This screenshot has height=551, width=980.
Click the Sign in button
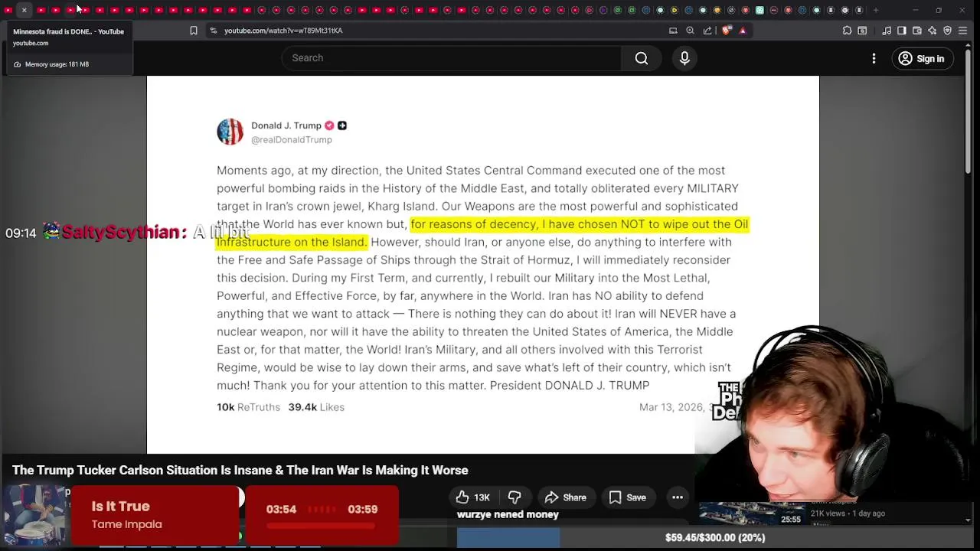(x=922, y=58)
